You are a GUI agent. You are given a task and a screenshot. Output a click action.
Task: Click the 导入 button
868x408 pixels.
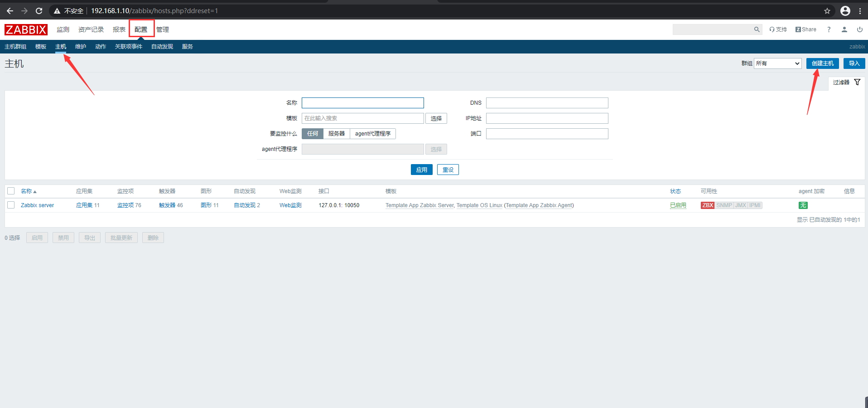coord(854,63)
